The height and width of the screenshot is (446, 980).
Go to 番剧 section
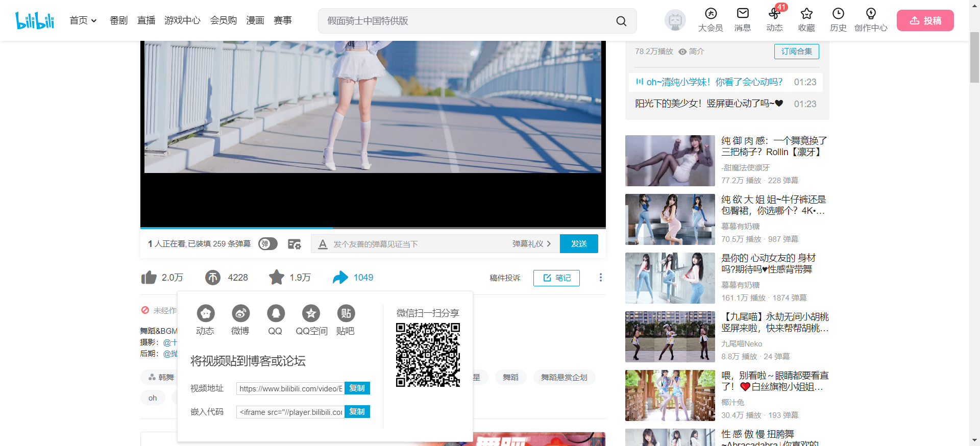(x=118, y=20)
